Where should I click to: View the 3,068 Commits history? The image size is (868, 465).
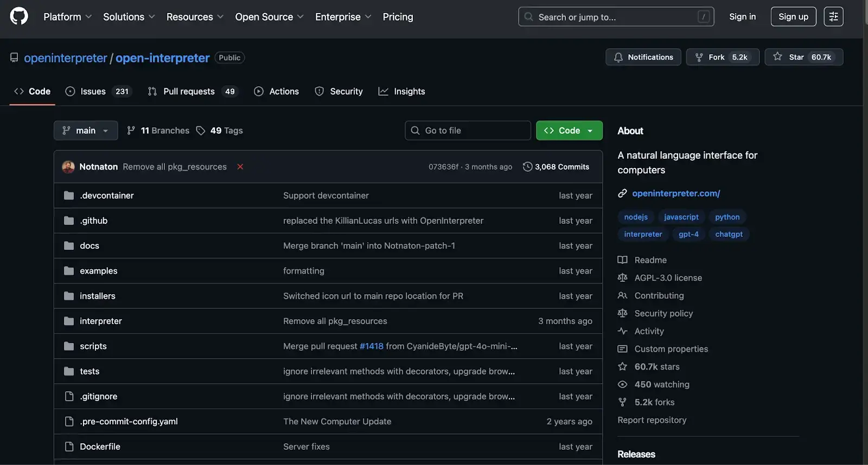[x=556, y=167]
